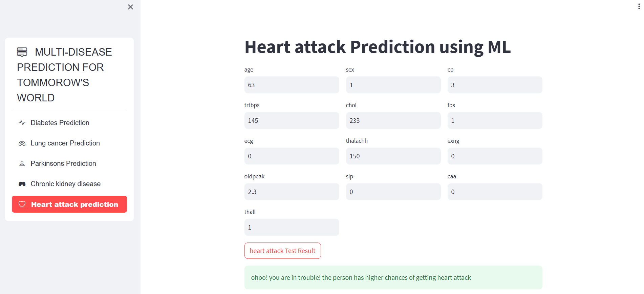Focus the thalachh input field
The image size is (644, 294).
tap(393, 156)
